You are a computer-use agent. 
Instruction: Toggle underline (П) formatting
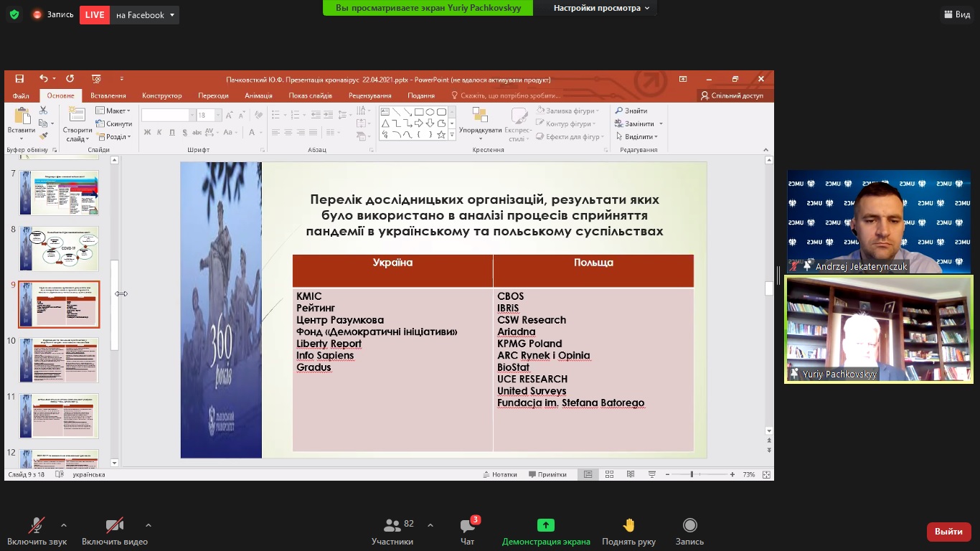click(172, 133)
